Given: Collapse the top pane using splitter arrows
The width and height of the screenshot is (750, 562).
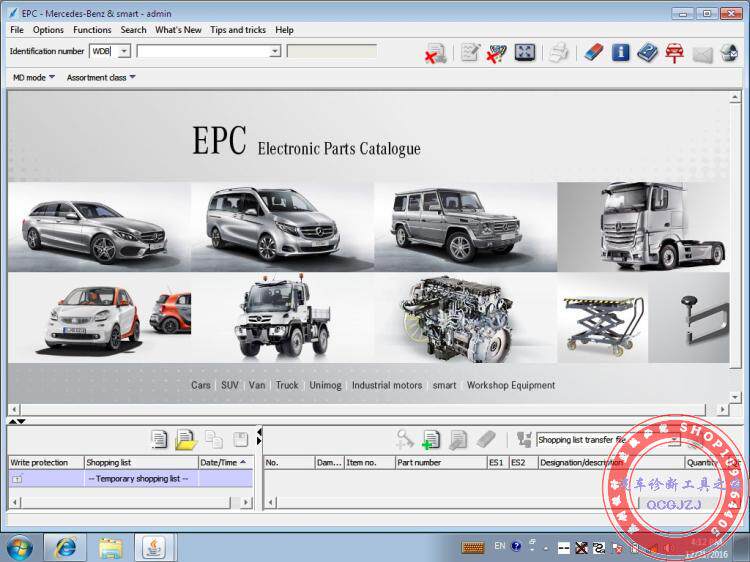Looking at the screenshot, I should 13,421.
